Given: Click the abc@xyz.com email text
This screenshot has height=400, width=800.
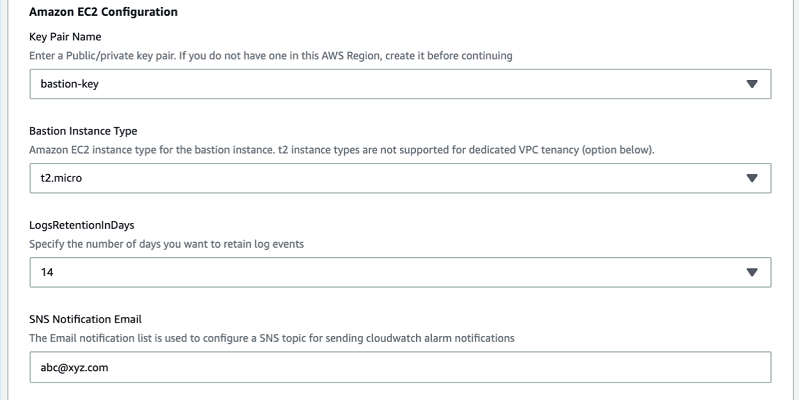Looking at the screenshot, I should tap(74, 367).
